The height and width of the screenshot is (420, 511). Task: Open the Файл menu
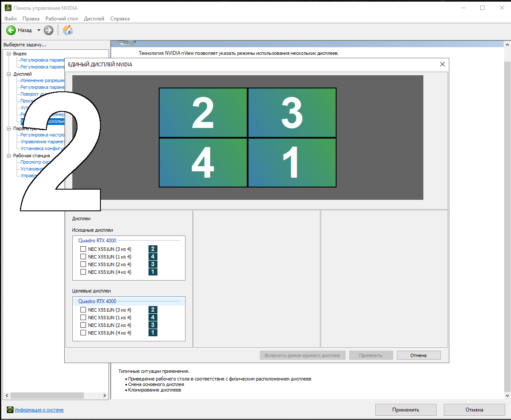tap(11, 19)
